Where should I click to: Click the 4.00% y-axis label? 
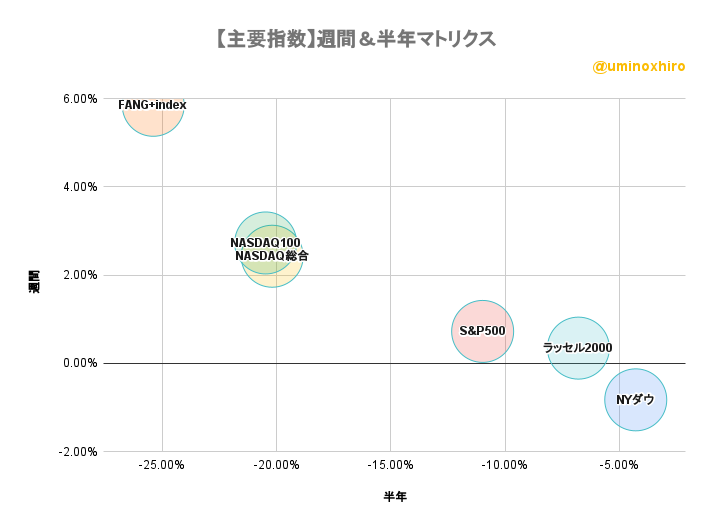click(x=79, y=187)
